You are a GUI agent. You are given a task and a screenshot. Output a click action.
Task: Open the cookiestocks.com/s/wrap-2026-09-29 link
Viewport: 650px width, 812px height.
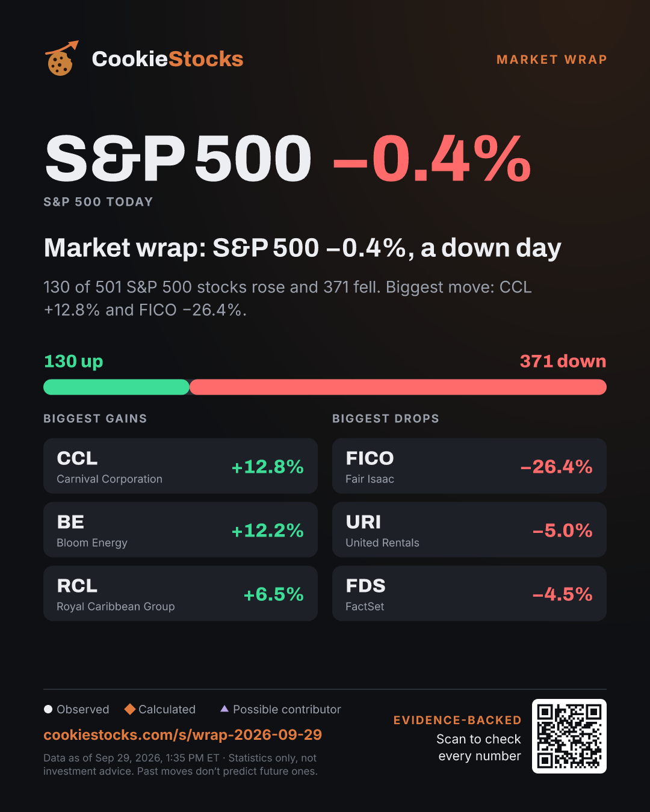click(x=182, y=734)
